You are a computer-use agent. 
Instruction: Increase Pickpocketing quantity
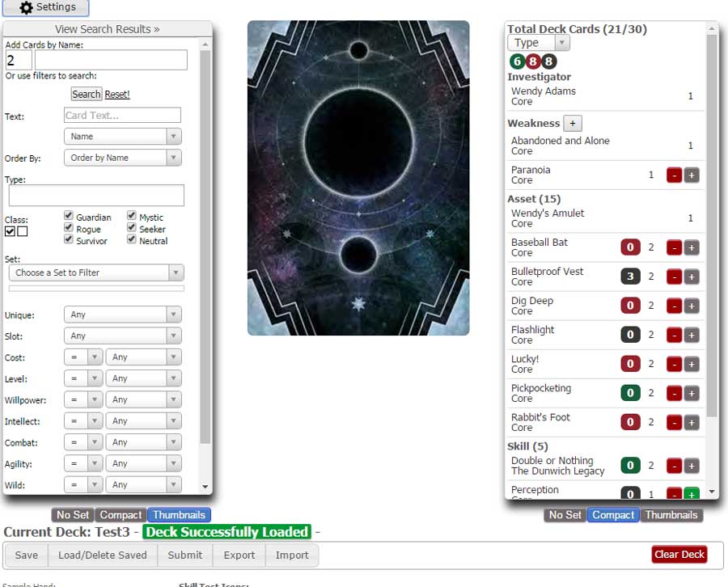pos(692,394)
